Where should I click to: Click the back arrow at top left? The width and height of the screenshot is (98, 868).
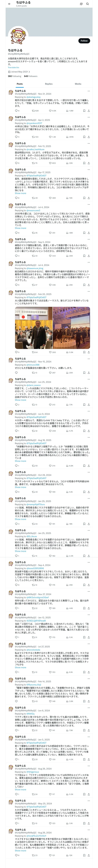9,4
